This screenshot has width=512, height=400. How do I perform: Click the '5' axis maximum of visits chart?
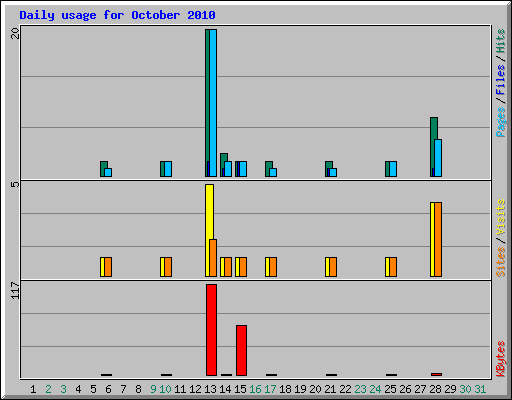(x=15, y=184)
